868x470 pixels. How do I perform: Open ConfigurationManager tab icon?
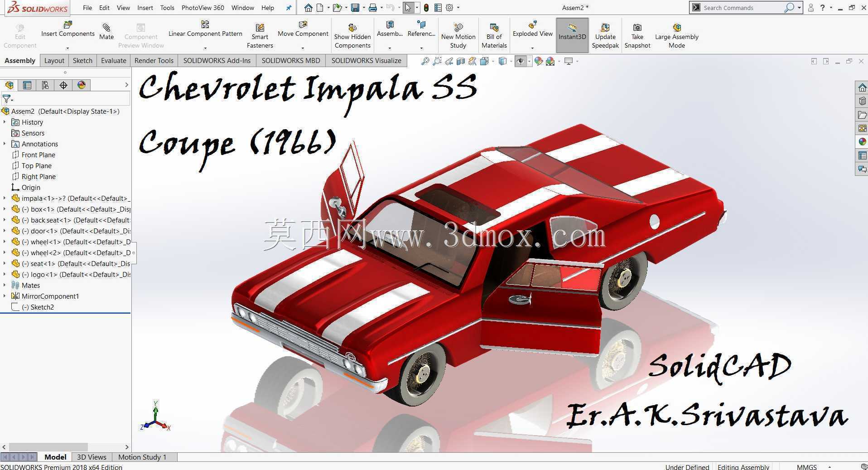pos(45,85)
